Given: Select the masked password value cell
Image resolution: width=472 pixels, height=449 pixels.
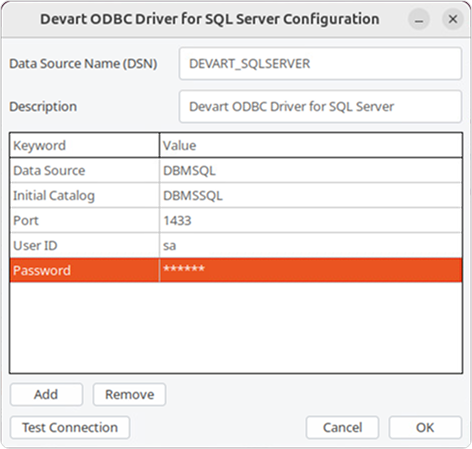Looking at the screenshot, I should pyautogui.click(x=311, y=270).
